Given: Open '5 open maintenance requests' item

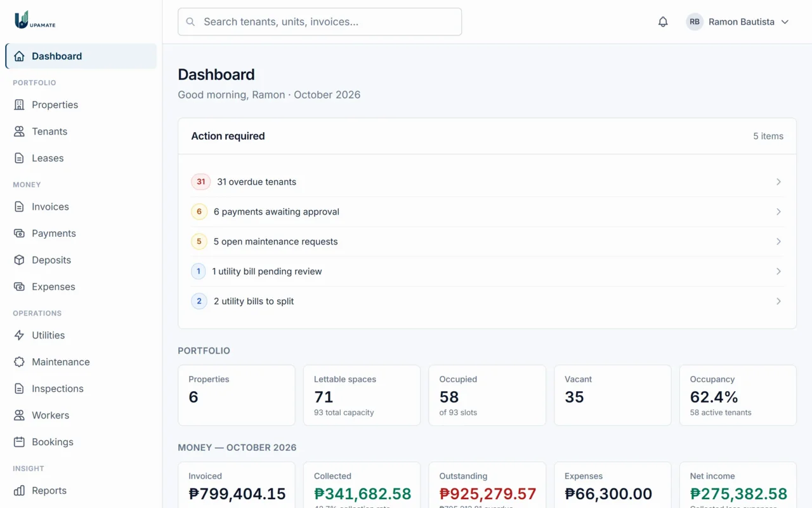Looking at the screenshot, I should (487, 241).
